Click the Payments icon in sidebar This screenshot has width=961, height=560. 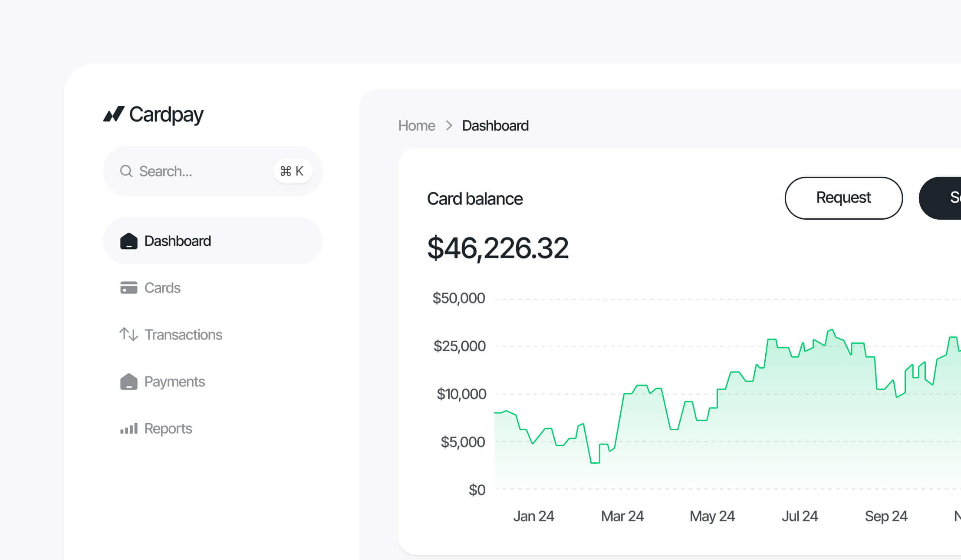128,382
